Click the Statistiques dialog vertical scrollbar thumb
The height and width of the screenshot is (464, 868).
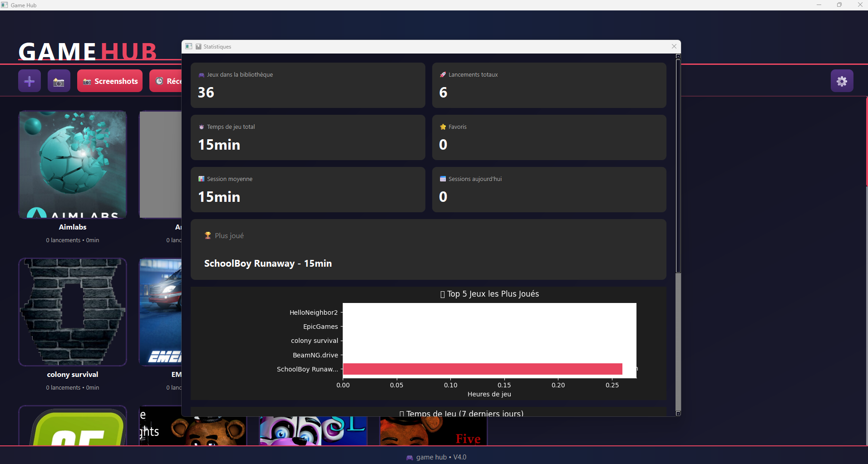[678, 166]
